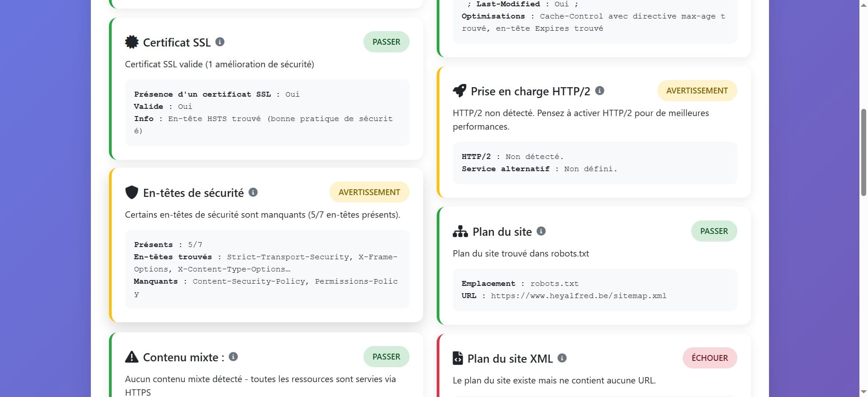Click the rocket icon beside Prise en charge HTTP/2
Image resolution: width=868 pixels, height=397 pixels.
point(460,91)
